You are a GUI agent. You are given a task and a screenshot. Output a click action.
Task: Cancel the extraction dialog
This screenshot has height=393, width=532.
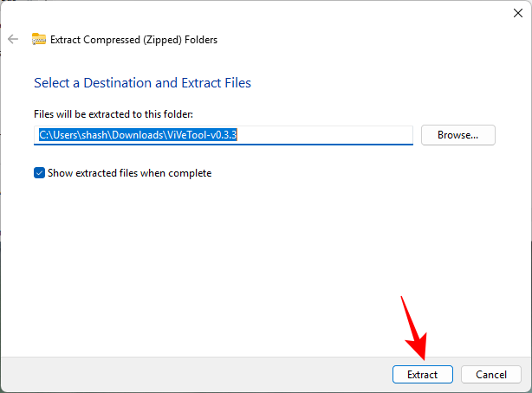coord(491,374)
